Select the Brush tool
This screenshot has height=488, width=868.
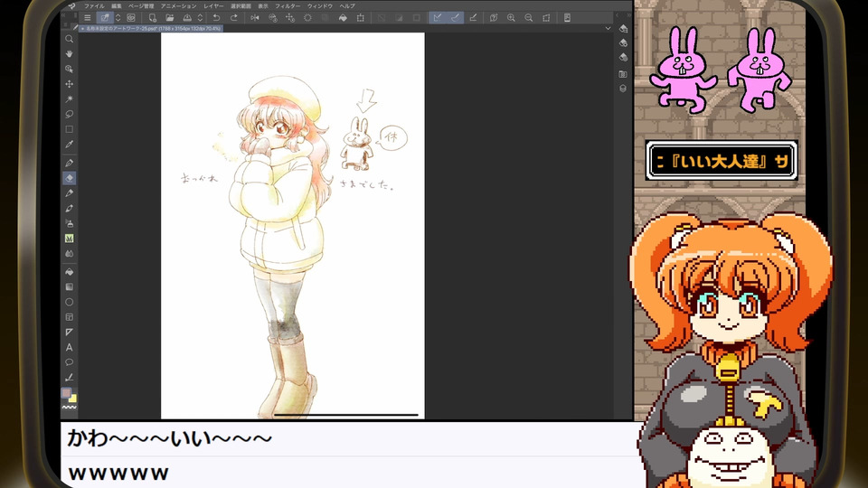(70, 209)
